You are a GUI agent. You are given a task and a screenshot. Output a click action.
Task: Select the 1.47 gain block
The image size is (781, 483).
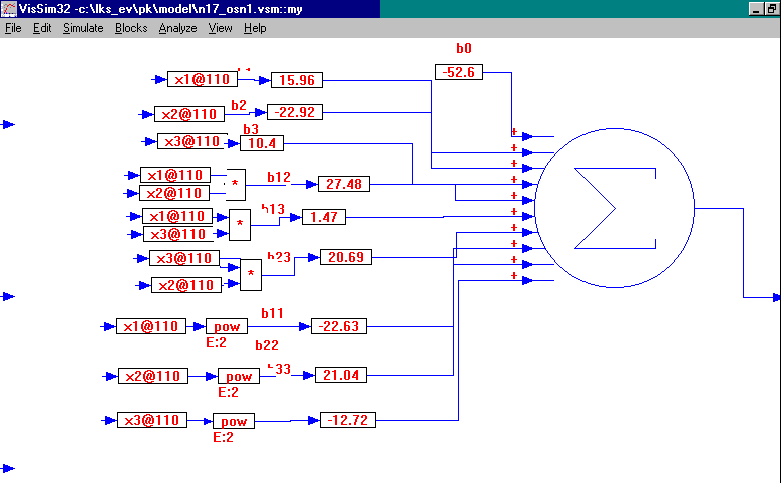(324, 217)
